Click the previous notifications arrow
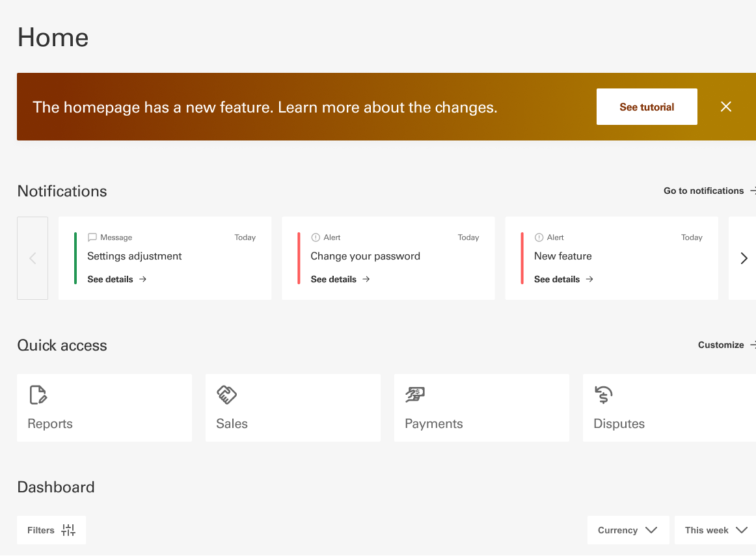 pyautogui.click(x=33, y=258)
